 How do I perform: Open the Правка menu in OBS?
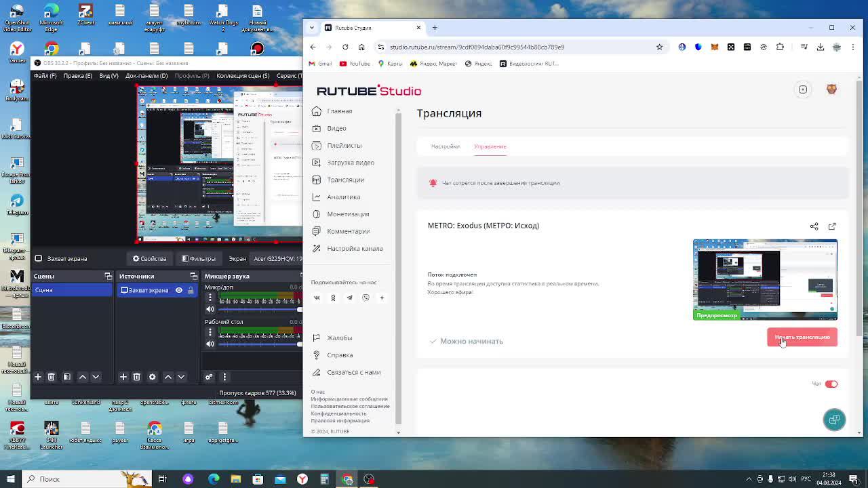[77, 75]
